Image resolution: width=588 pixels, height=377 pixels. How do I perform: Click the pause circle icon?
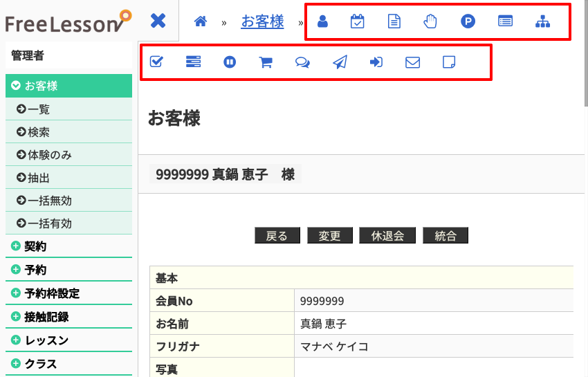230,62
